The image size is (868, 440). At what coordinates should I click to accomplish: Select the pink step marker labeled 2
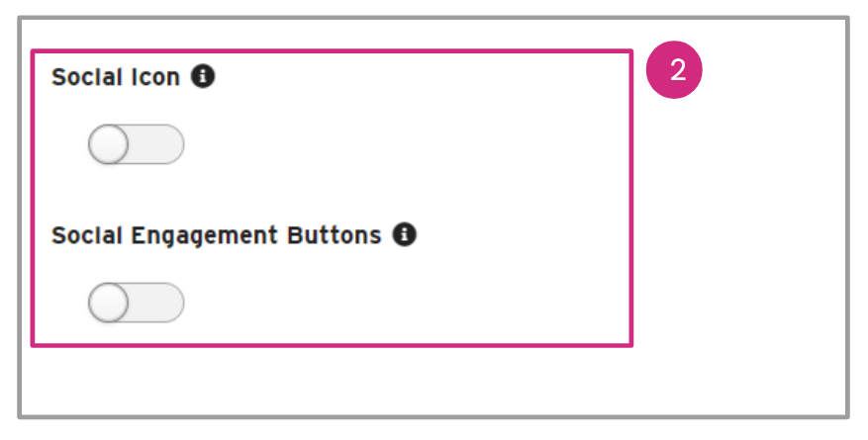click(674, 71)
